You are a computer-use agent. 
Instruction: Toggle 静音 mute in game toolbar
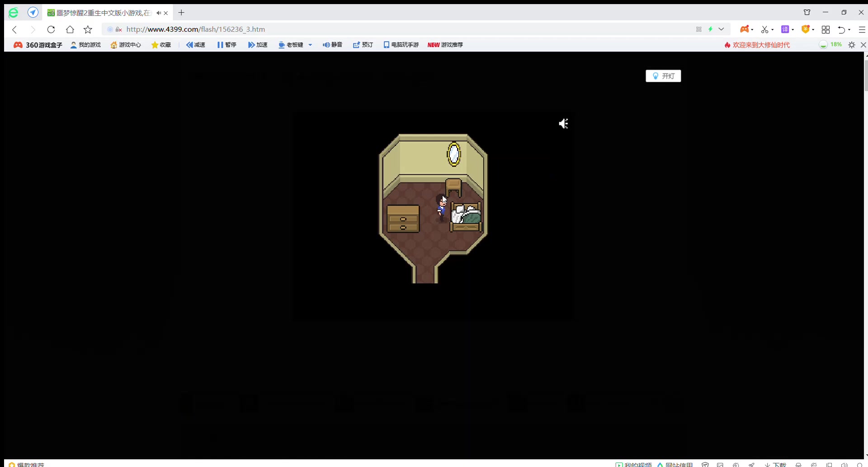(332, 45)
